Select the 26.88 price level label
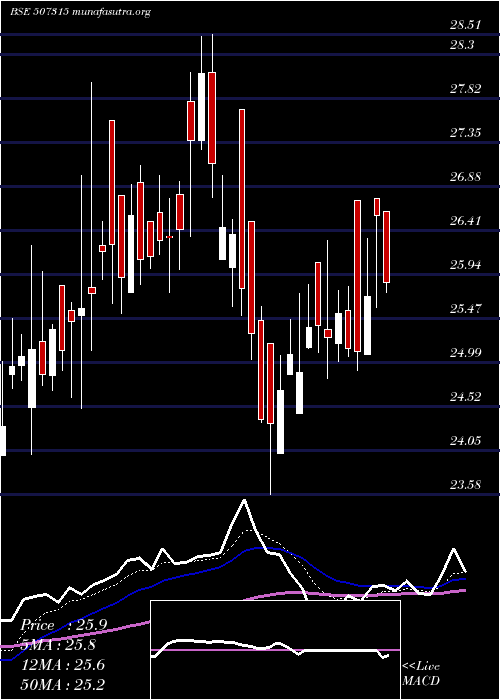The height and width of the screenshot is (700, 500). coord(466,177)
